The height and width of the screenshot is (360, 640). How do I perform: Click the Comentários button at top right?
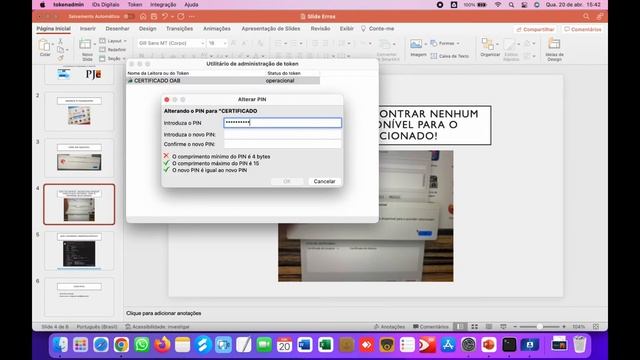pos(582,29)
